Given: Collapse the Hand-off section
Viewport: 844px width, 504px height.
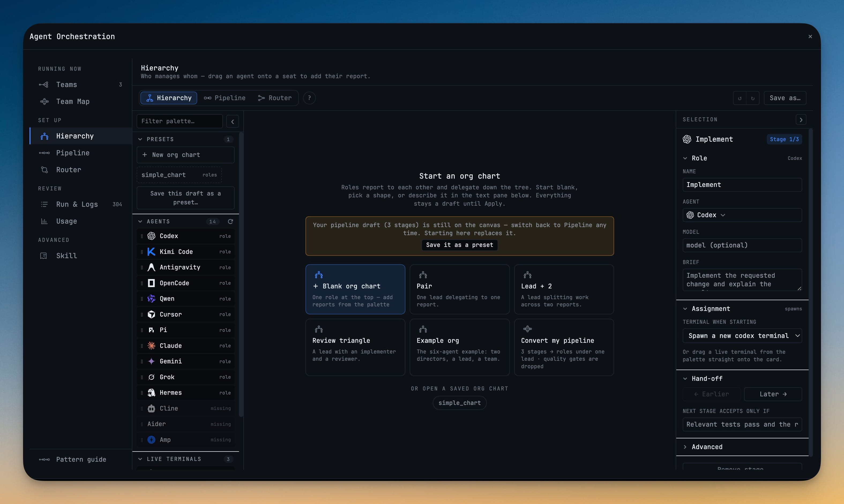Looking at the screenshot, I should 685,379.
